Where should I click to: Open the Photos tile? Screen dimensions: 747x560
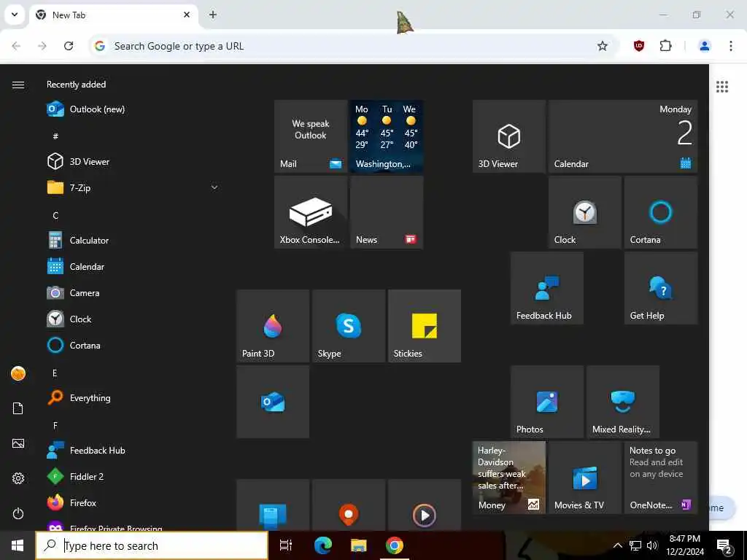click(547, 402)
